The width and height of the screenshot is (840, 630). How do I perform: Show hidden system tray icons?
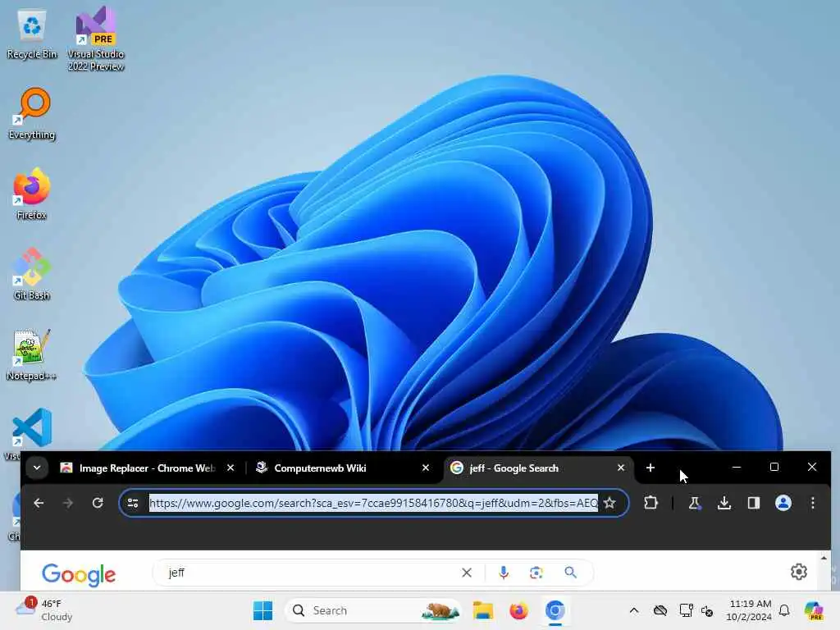[x=634, y=610]
